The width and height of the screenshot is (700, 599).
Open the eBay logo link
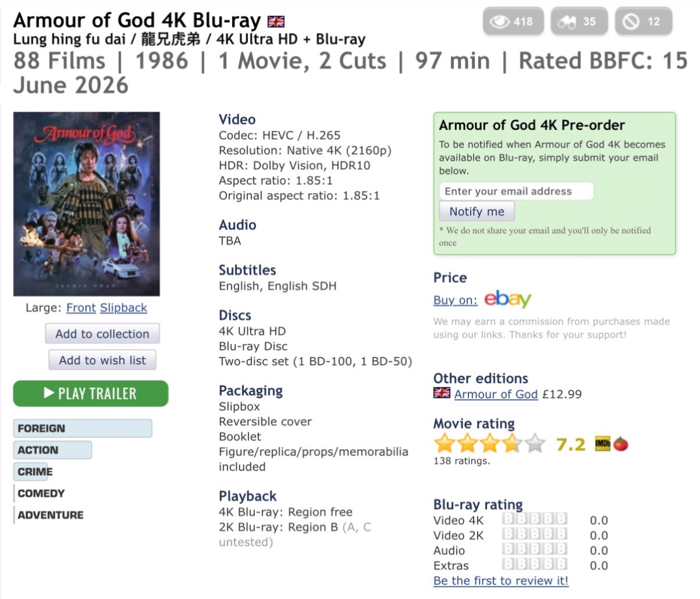(x=508, y=299)
